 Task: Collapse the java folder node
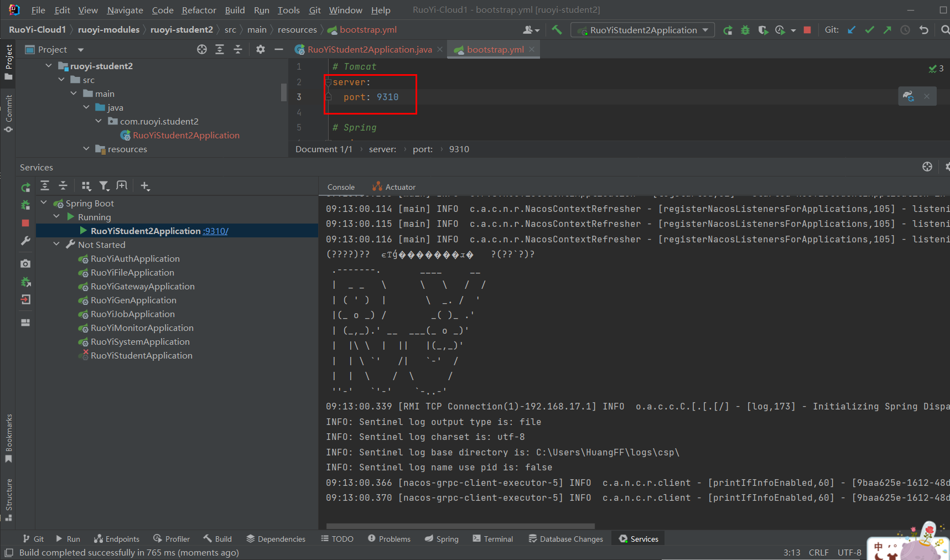[86, 107]
